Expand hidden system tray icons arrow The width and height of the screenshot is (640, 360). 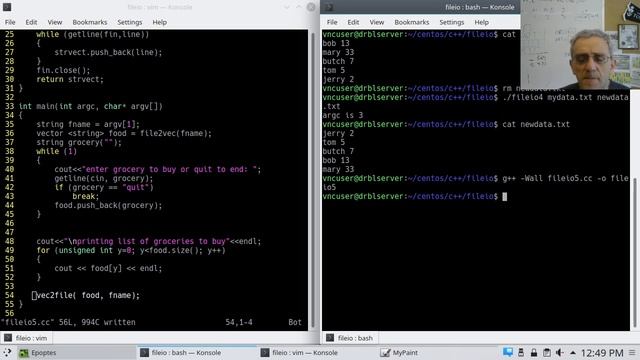[573, 353]
